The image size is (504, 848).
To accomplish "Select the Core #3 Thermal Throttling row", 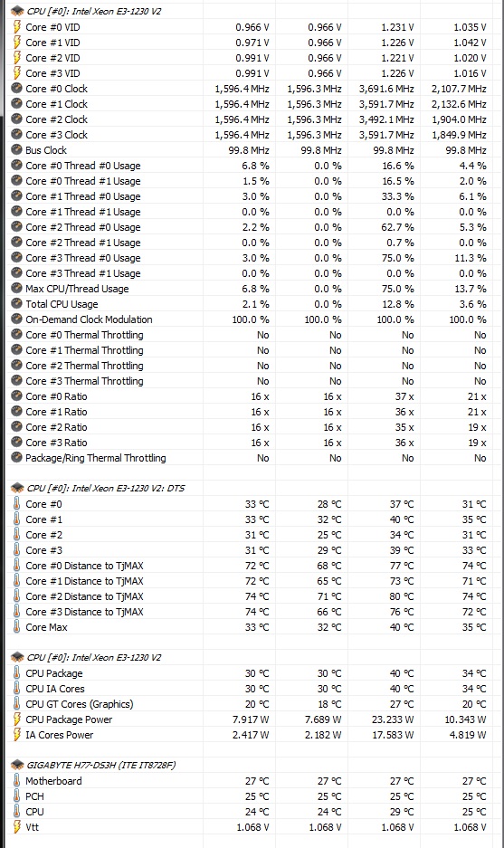I will click(250, 381).
